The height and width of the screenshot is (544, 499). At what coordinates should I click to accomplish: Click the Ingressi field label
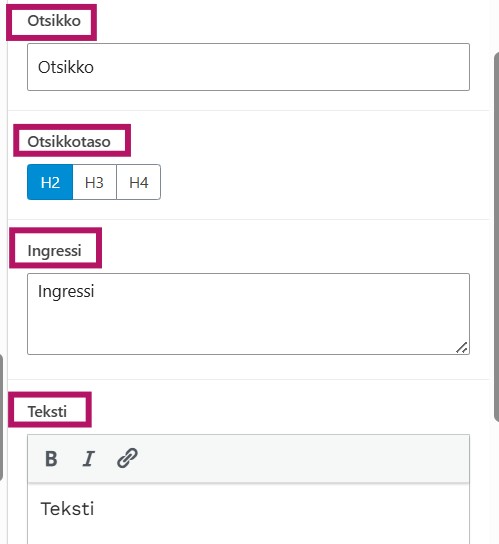(x=54, y=250)
